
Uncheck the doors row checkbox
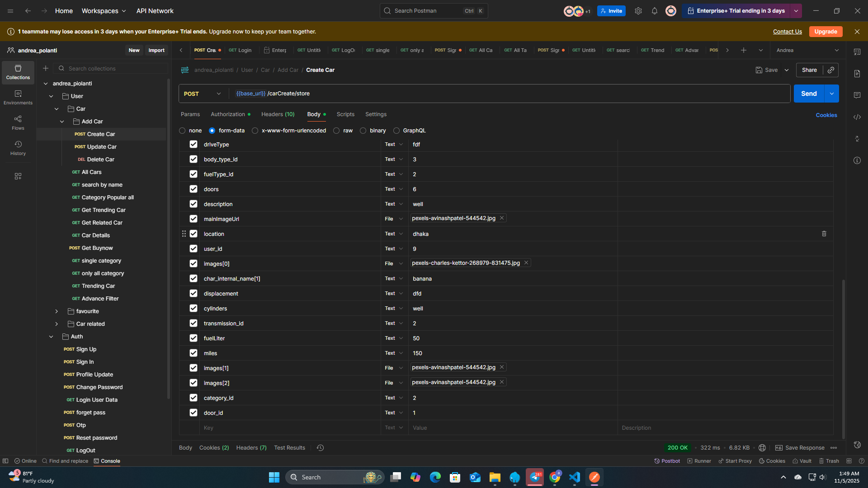(x=193, y=189)
